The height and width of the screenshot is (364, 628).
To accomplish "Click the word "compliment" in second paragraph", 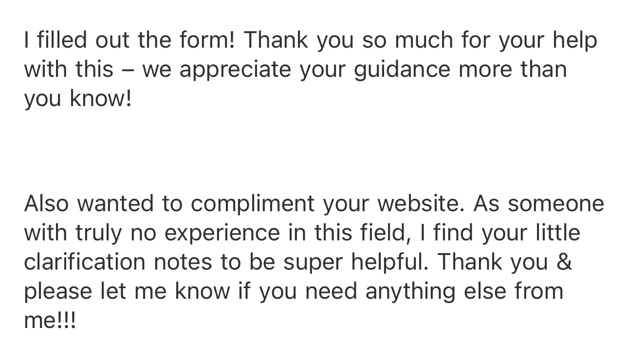I will pyautogui.click(x=253, y=203).
